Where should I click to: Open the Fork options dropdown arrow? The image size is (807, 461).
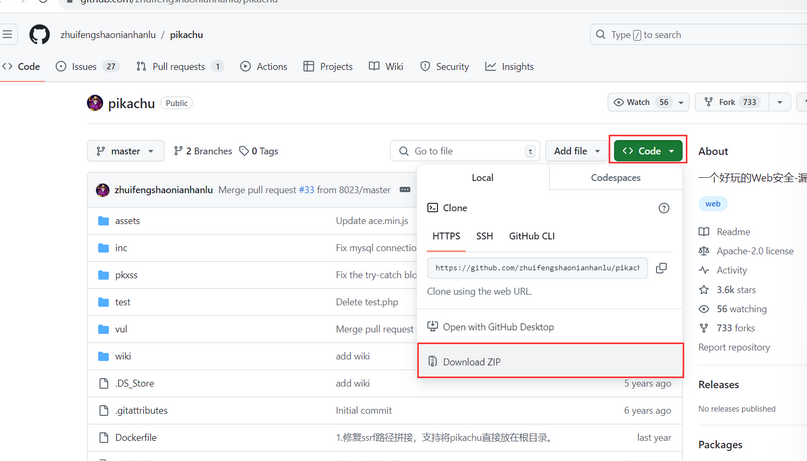(780, 102)
